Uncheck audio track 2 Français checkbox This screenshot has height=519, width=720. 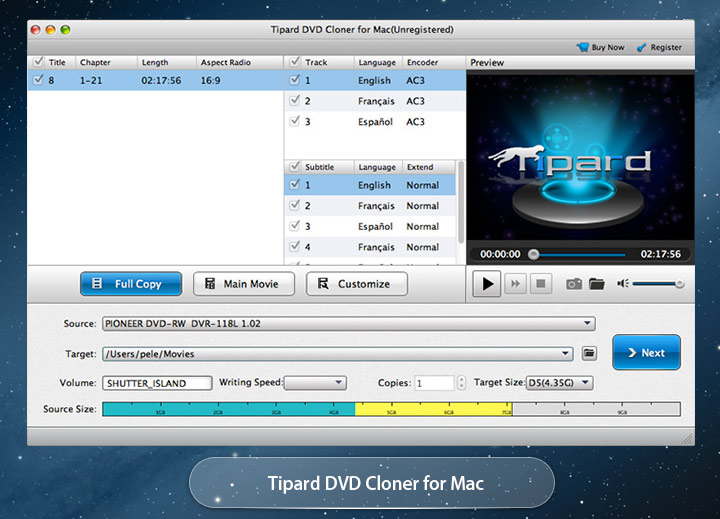(x=295, y=100)
